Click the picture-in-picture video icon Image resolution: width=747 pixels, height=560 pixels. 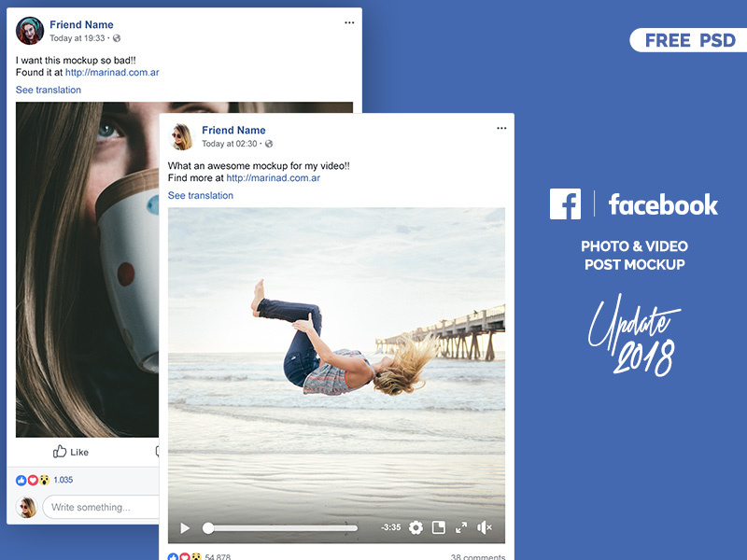coord(438,527)
